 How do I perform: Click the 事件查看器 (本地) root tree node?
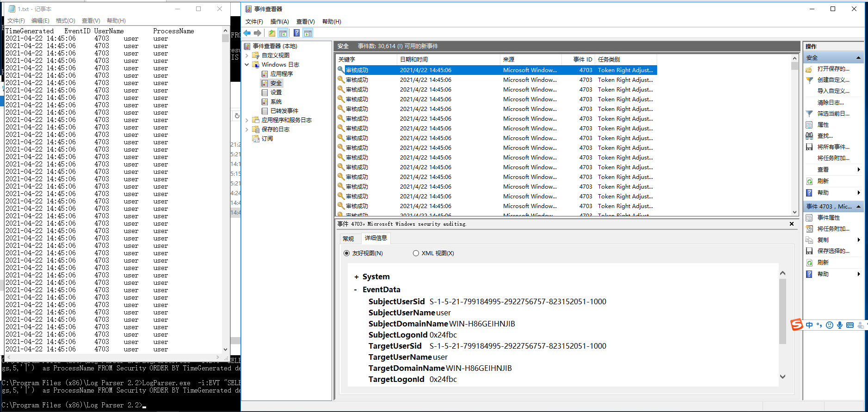(x=275, y=46)
